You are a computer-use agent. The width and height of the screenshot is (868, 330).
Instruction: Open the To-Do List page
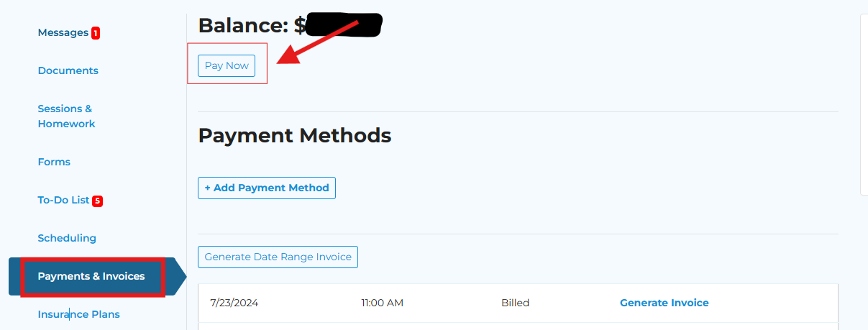point(63,200)
